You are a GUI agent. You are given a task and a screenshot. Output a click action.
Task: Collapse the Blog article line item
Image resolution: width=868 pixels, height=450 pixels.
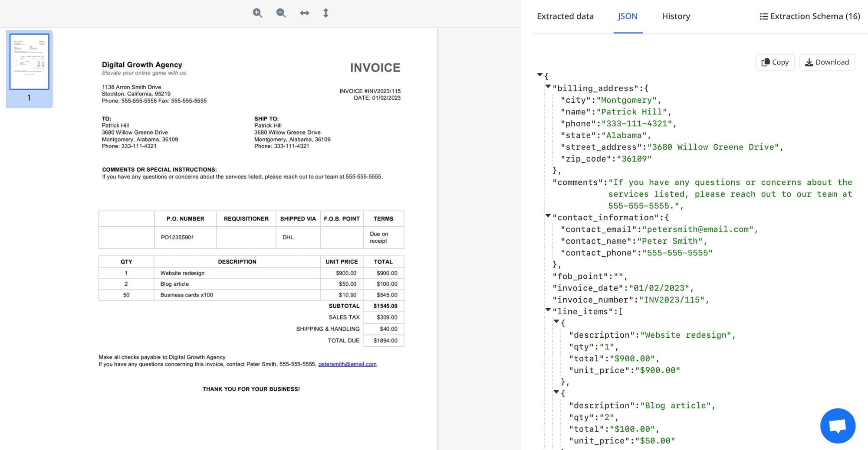coord(556,392)
